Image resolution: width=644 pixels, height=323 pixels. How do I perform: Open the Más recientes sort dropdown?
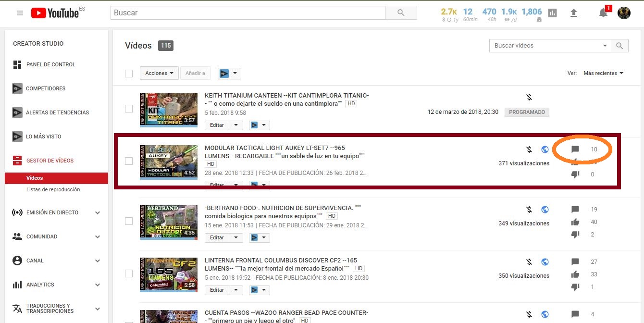[x=603, y=73]
